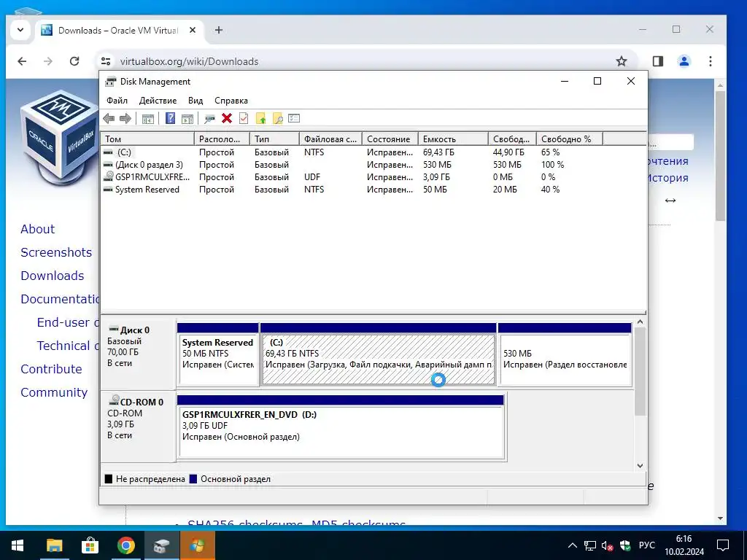Click the Chrome side panel icon
This screenshot has width=747, height=560.
pos(658,61)
